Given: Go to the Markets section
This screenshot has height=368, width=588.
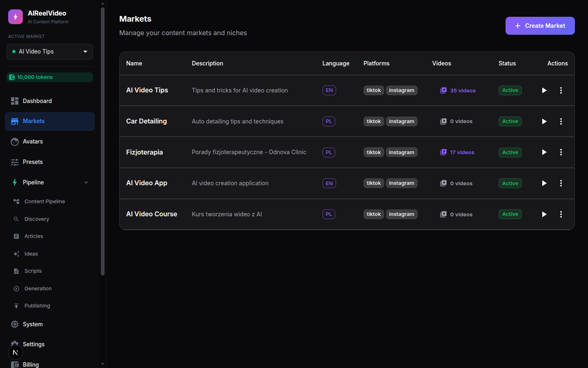Looking at the screenshot, I should tap(33, 121).
